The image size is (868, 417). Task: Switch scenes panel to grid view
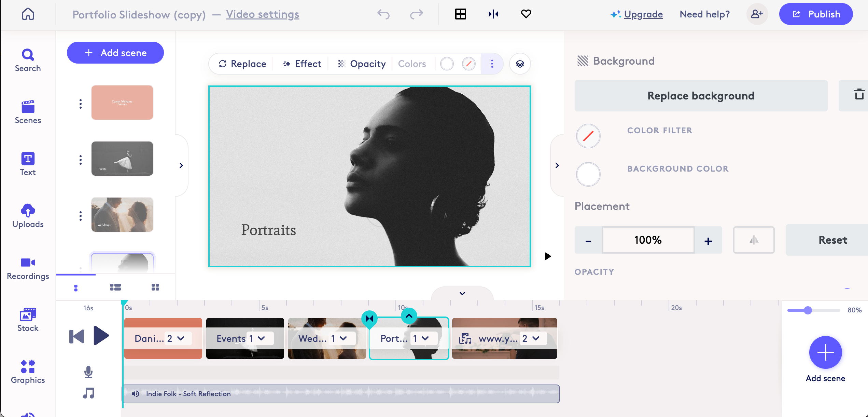pos(155,287)
